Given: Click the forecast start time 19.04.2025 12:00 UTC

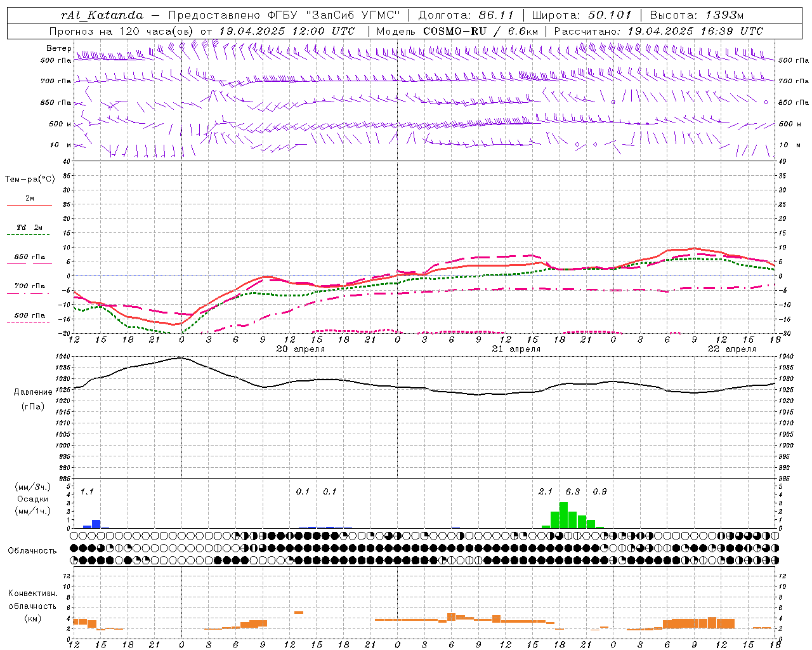Looking at the screenshot, I should 287,31.
